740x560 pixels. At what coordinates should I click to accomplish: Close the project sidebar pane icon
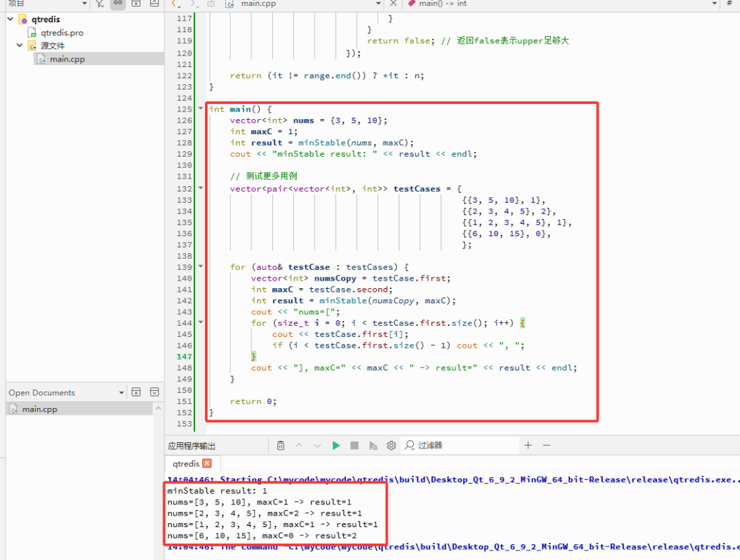154,4
